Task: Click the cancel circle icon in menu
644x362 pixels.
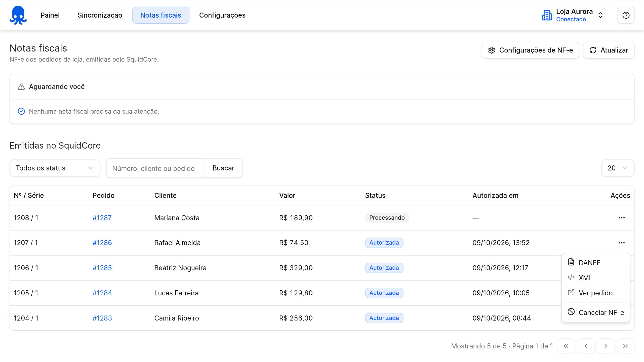Action: pos(571,312)
